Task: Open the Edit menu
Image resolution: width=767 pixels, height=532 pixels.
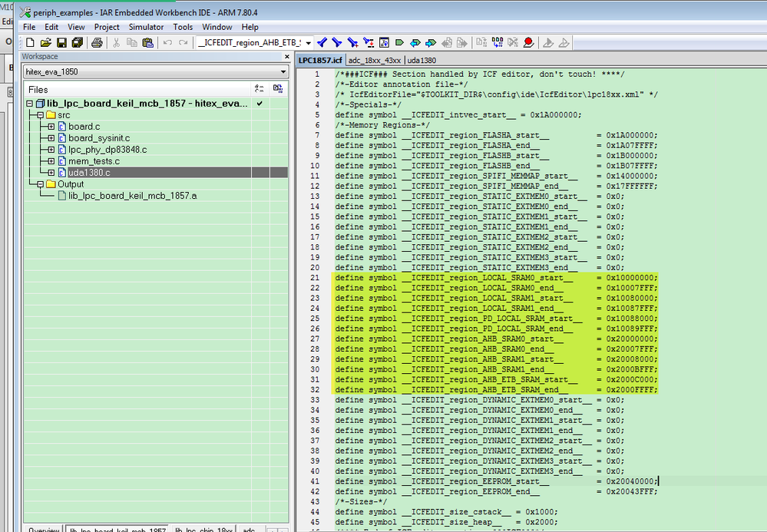Action: (51, 27)
